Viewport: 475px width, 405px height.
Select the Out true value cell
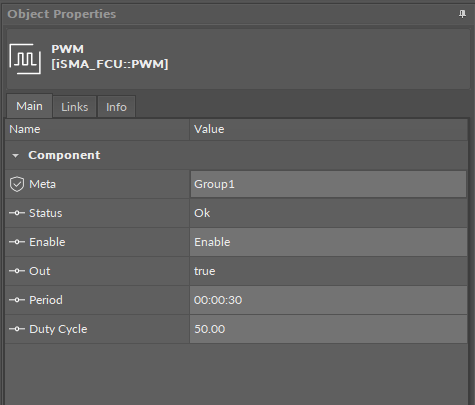(328, 271)
